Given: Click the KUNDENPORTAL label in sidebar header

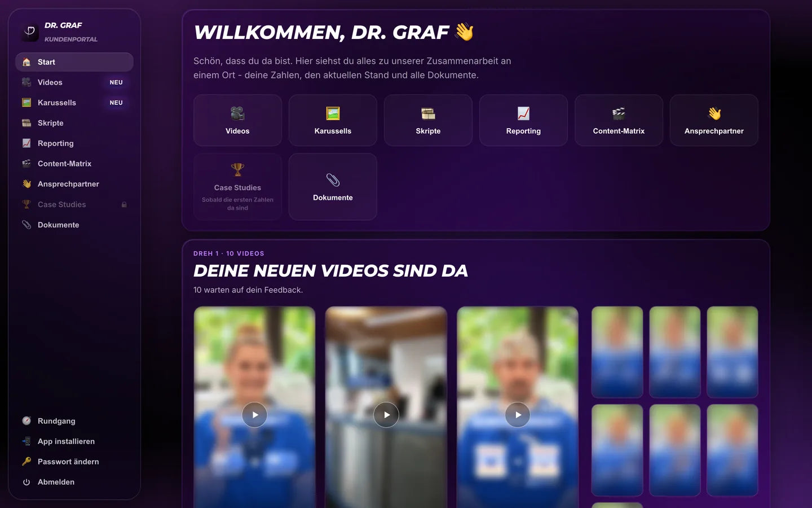Looking at the screenshot, I should coord(71,40).
